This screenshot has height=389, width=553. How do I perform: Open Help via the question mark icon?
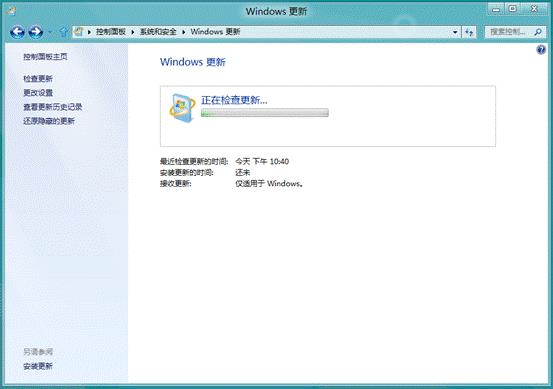tap(541, 50)
